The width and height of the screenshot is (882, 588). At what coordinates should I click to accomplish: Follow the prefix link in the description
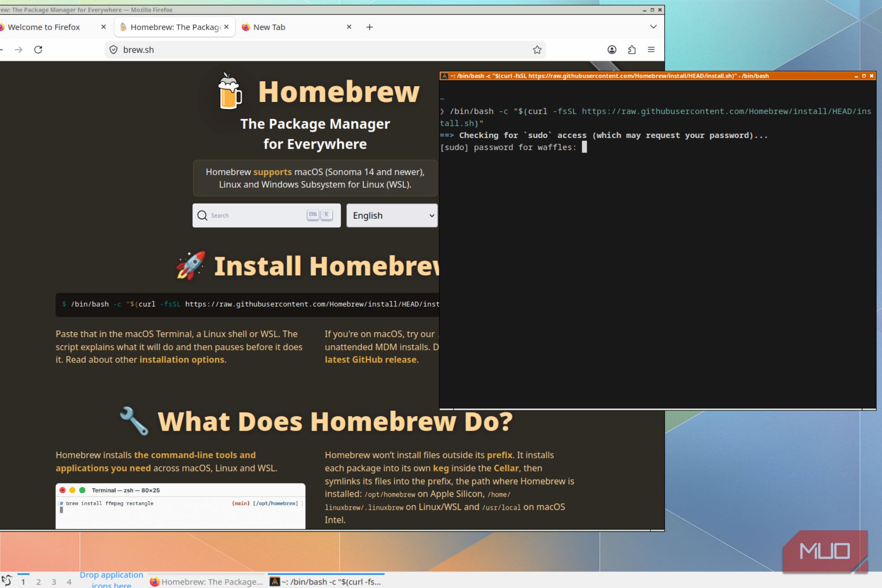499,455
